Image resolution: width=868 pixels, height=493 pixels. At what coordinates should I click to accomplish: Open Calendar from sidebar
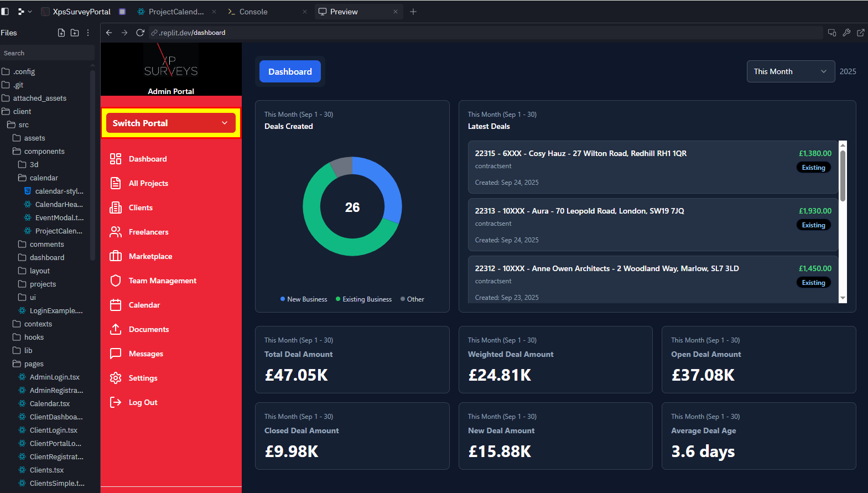click(x=144, y=305)
